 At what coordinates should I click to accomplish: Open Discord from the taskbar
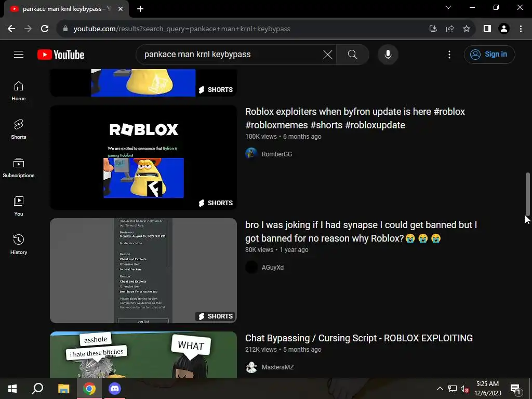coord(115,389)
